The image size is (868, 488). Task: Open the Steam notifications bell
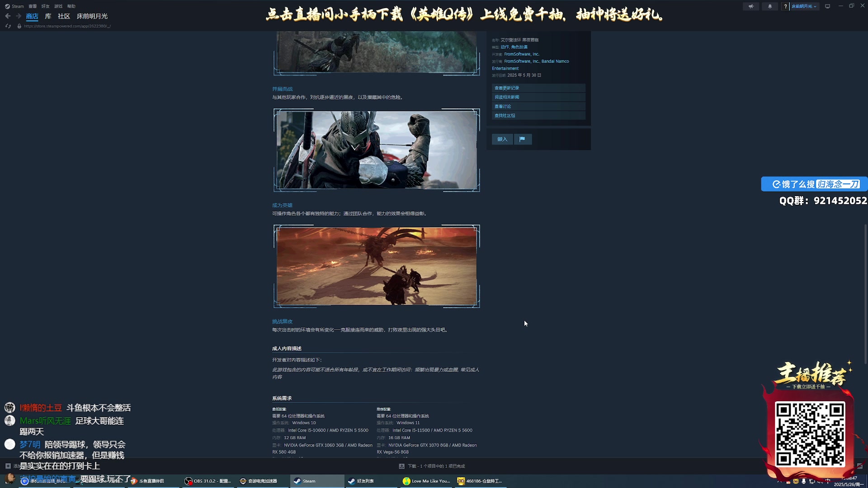[770, 6]
